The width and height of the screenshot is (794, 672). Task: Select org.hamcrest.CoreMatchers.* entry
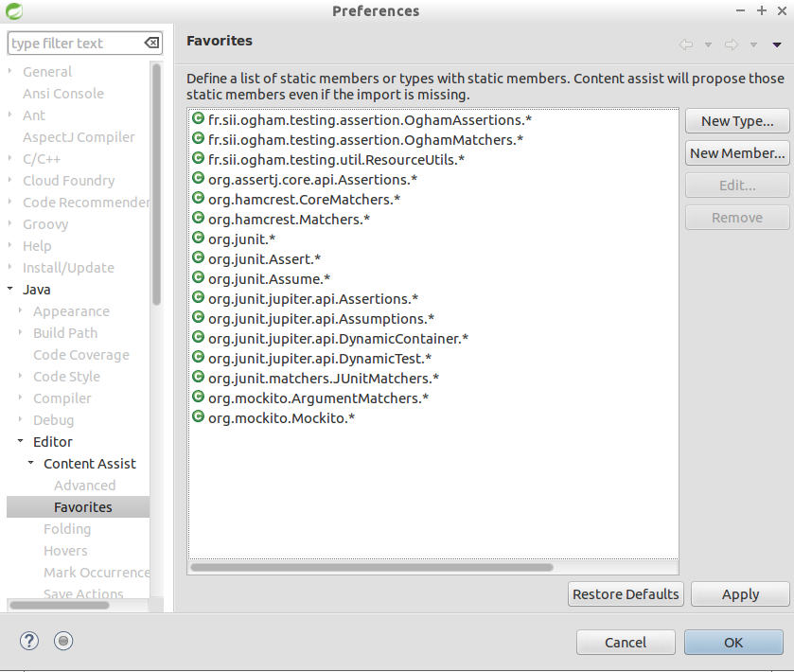pos(304,200)
